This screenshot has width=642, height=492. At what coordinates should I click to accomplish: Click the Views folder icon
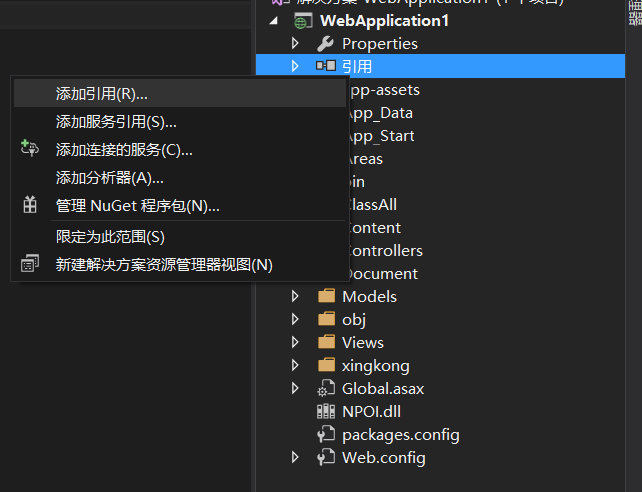(326, 341)
